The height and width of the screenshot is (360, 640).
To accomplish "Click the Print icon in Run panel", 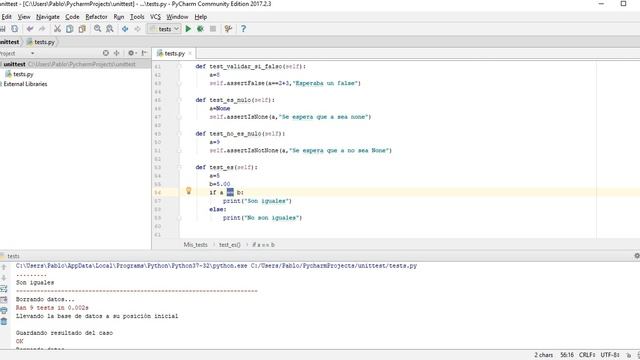I will (4, 311).
